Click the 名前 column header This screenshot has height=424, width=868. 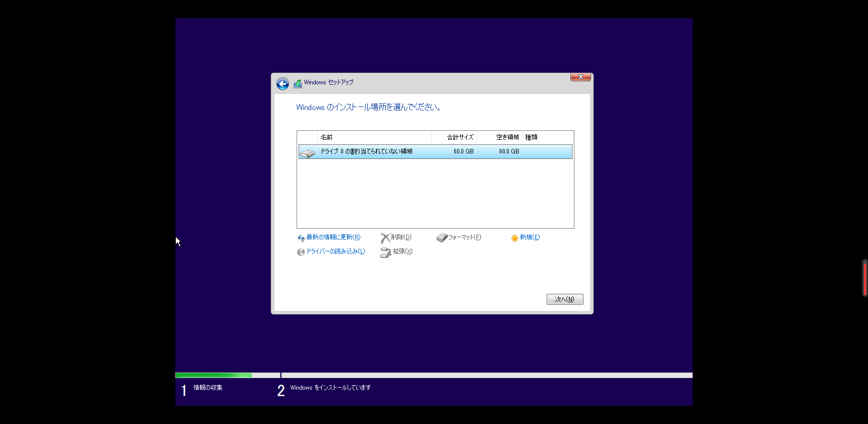374,137
